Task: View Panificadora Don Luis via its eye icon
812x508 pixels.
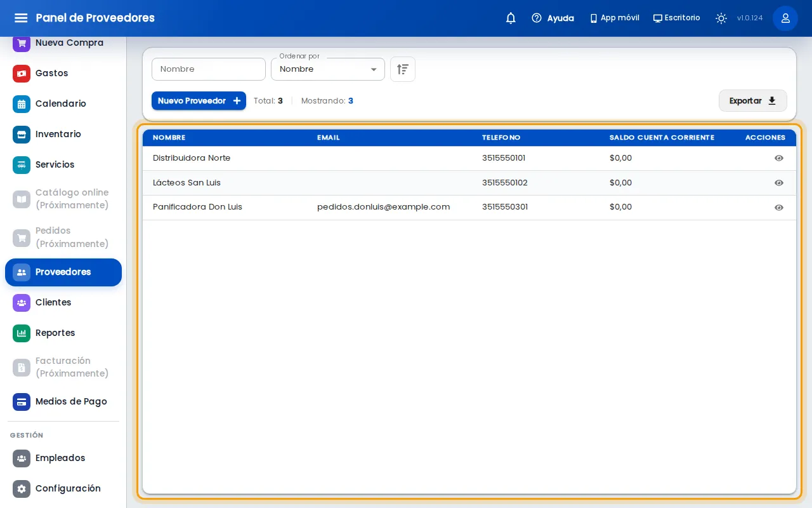Action: 779,208
